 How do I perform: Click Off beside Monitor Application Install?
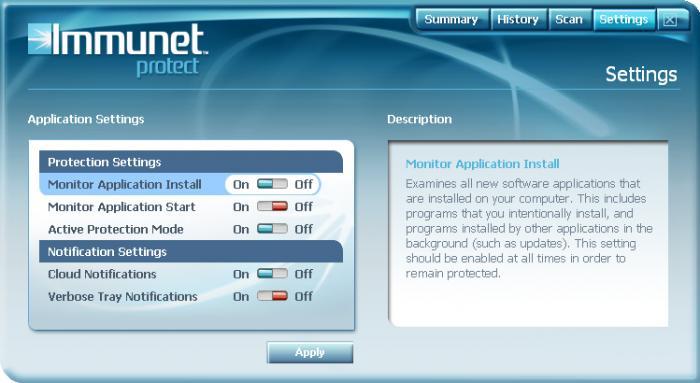tap(304, 184)
